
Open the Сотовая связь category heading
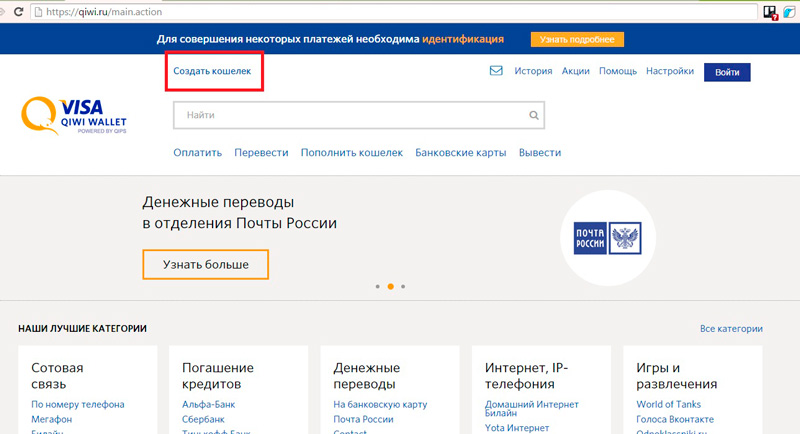coord(57,376)
